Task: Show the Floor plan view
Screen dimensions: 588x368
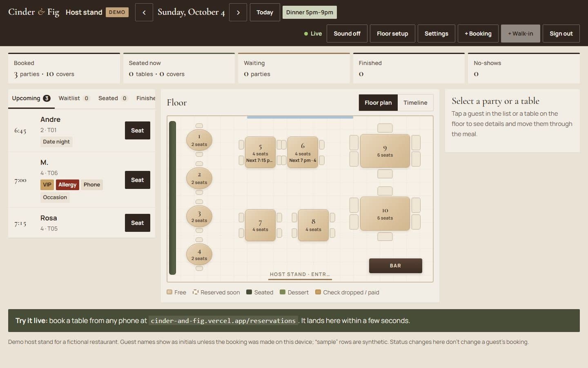Action: coord(378,103)
